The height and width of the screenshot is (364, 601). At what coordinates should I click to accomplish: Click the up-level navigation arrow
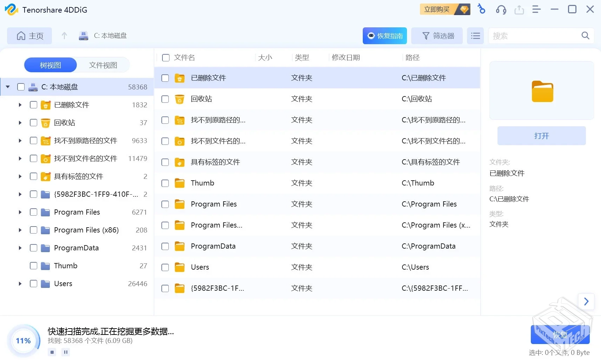pyautogui.click(x=64, y=35)
